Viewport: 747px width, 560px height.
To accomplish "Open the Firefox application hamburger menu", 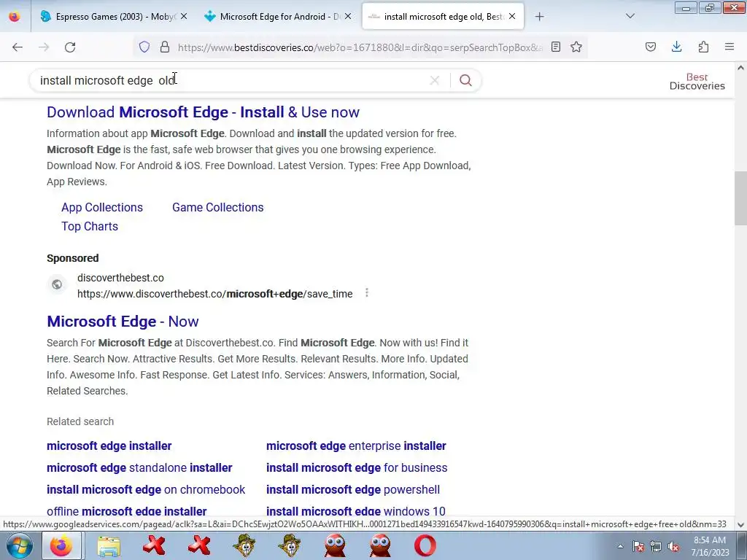I will (729, 47).
